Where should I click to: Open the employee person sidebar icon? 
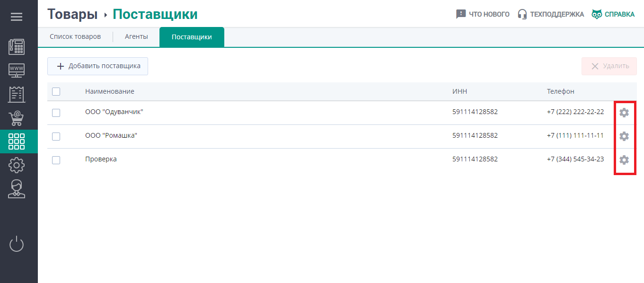pos(17,189)
